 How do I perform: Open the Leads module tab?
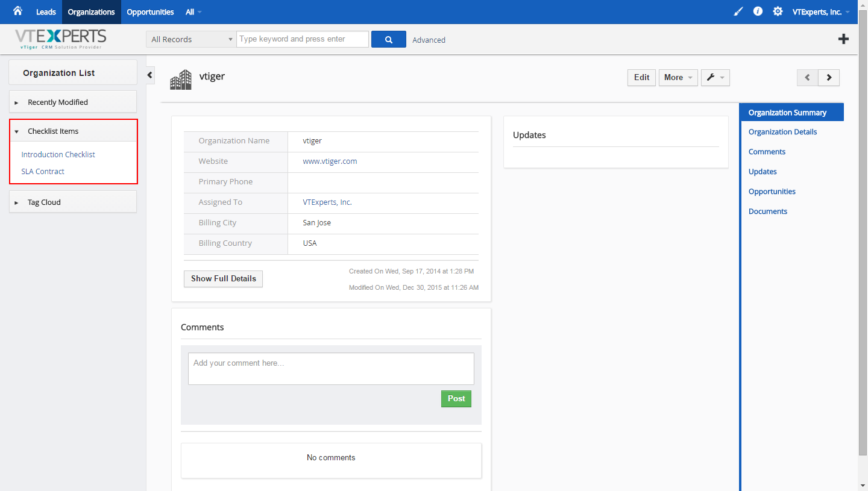pos(46,12)
